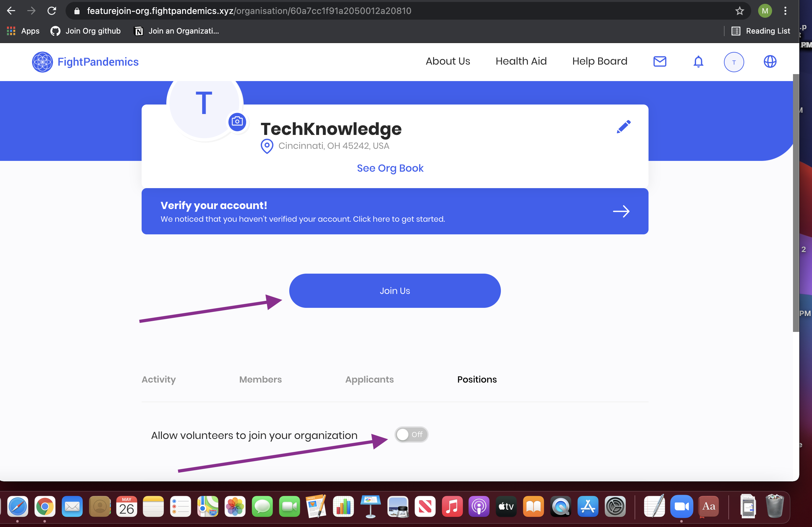
Task: Switch to the Applicants tab
Action: pos(369,379)
